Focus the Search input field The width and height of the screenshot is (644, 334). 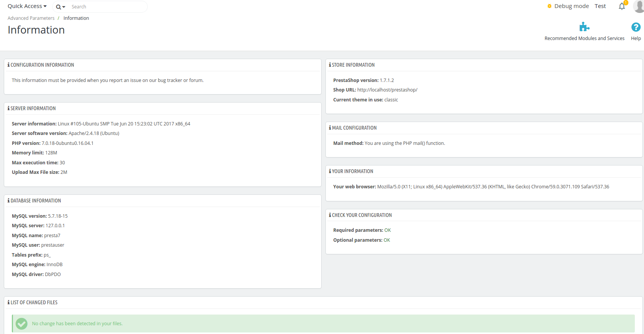coord(108,6)
